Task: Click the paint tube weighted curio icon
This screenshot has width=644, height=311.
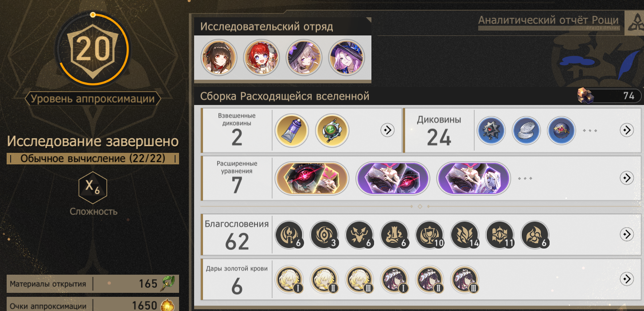Action: (x=292, y=130)
